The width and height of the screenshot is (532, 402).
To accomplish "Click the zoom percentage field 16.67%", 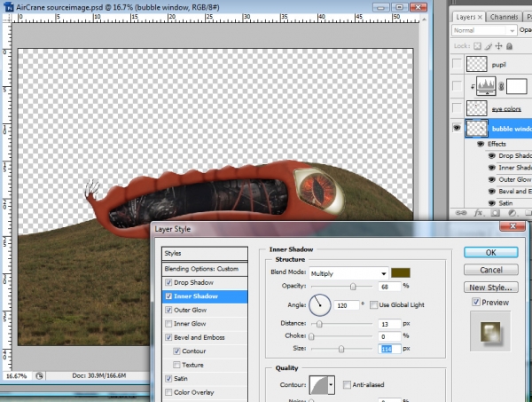I will [17, 376].
